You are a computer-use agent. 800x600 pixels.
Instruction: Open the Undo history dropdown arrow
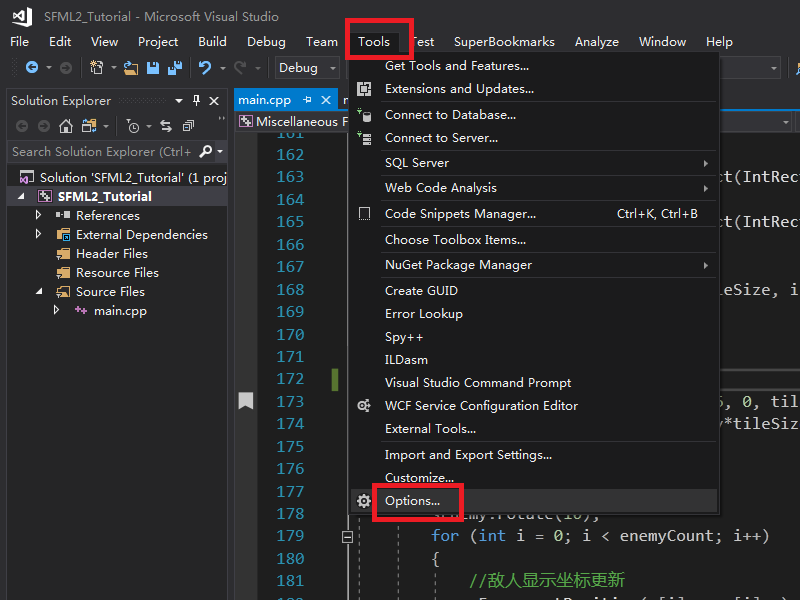pos(222,67)
